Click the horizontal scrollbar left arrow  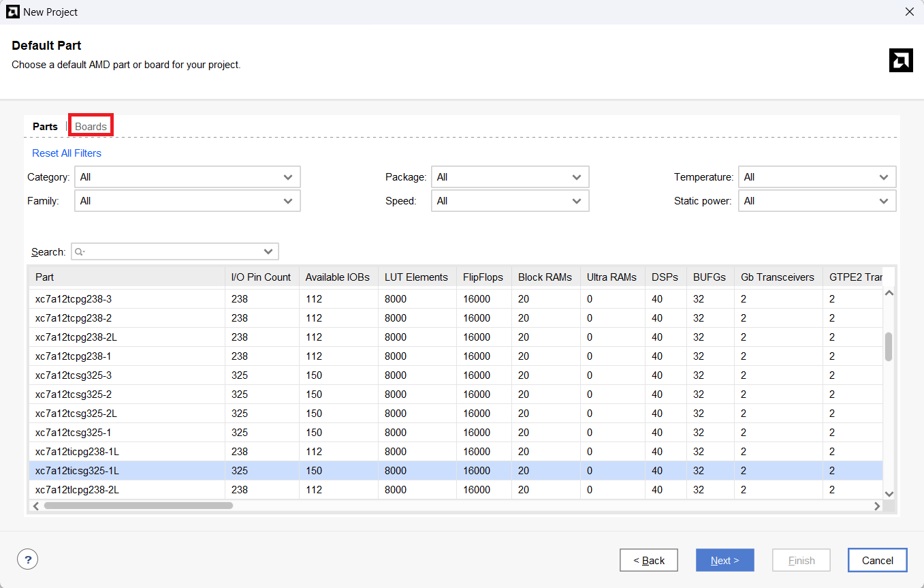[36, 506]
